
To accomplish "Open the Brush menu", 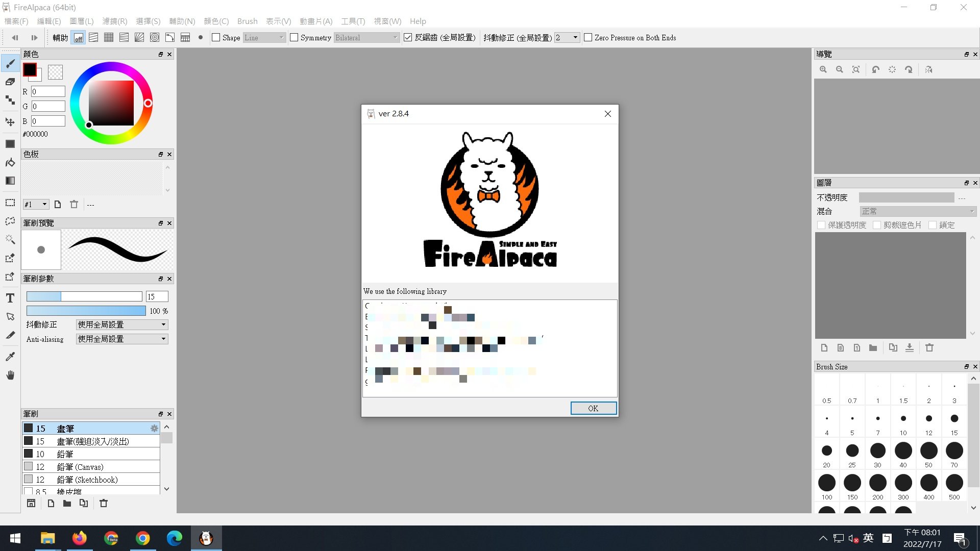I will [x=248, y=21].
